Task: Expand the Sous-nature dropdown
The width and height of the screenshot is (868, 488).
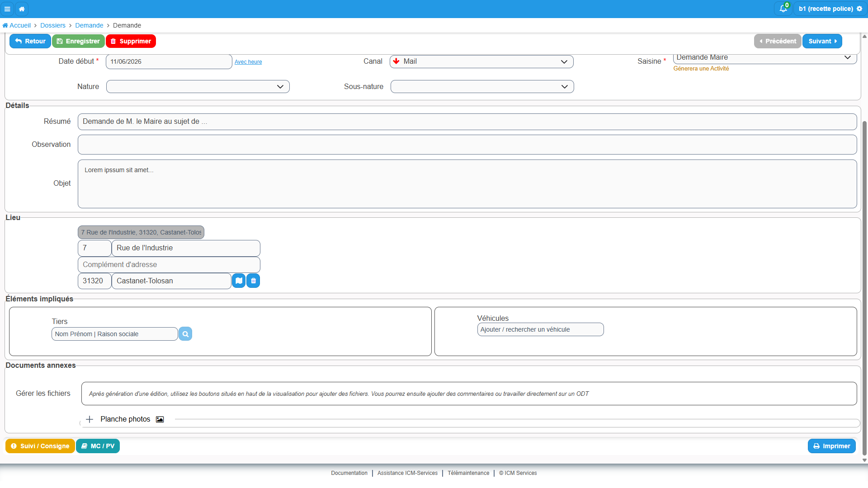Action: [482, 87]
